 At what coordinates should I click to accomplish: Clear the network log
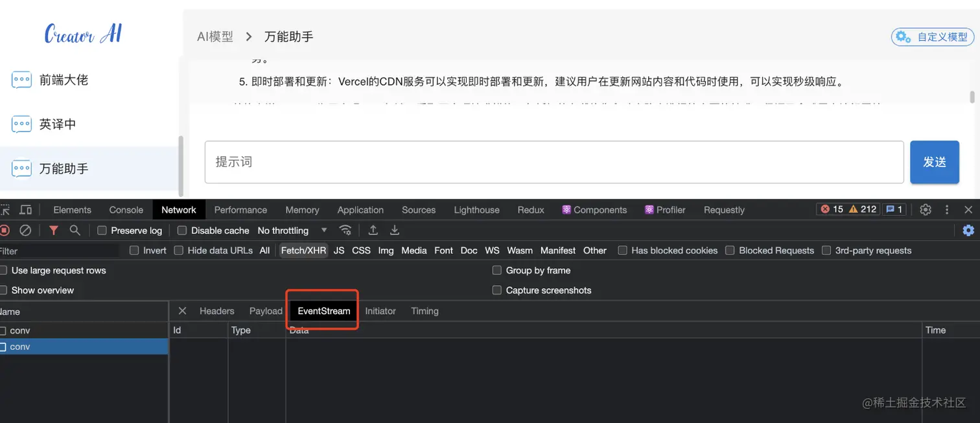coord(25,230)
